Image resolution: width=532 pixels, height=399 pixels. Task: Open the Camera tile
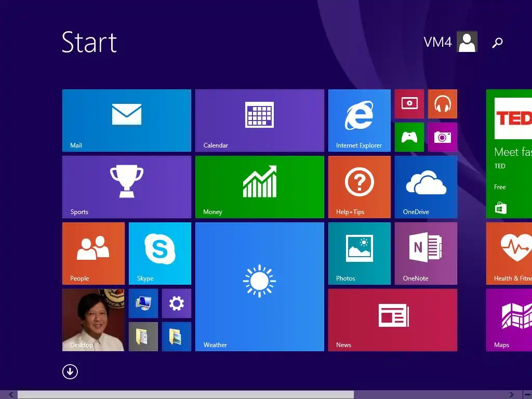click(443, 137)
